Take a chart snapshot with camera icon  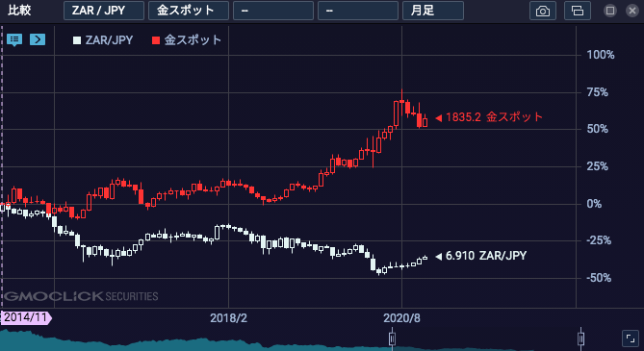[543, 11]
